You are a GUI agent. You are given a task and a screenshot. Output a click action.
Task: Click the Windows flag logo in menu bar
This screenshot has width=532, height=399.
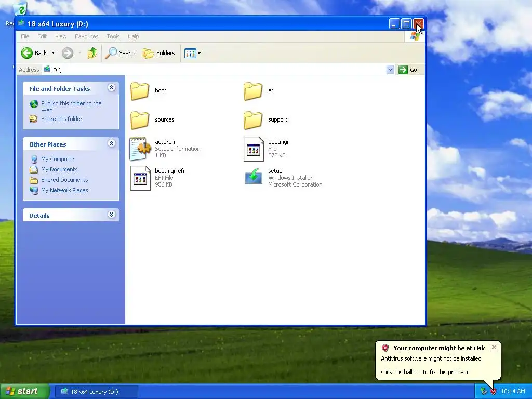[415, 36]
